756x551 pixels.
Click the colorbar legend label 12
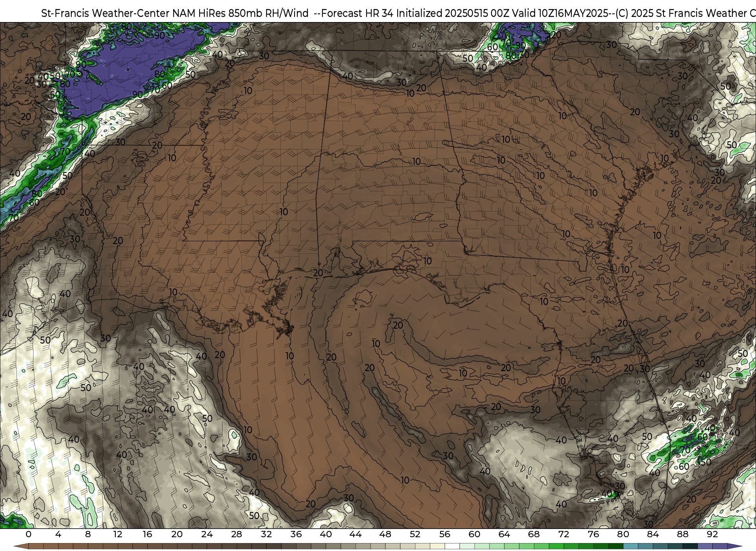[118, 534]
